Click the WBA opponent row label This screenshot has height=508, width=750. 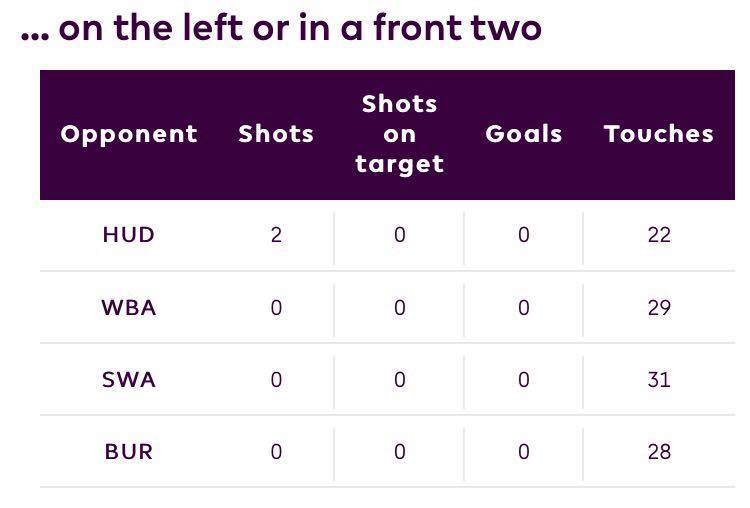129,308
